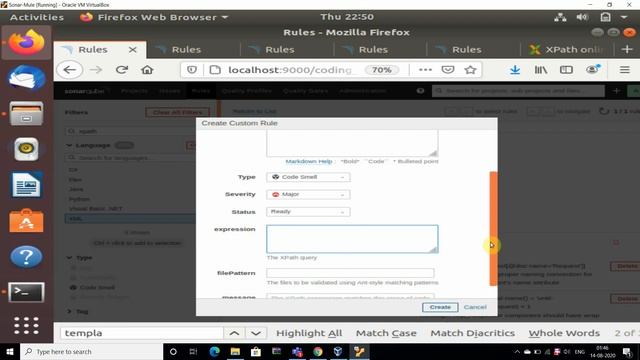640x360 pixels.
Task: Open the Type dropdown (Code Smell)
Action: tap(308, 177)
